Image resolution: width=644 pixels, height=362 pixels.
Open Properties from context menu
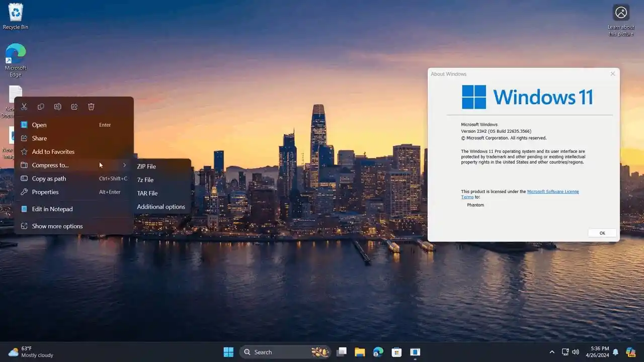(74, 192)
